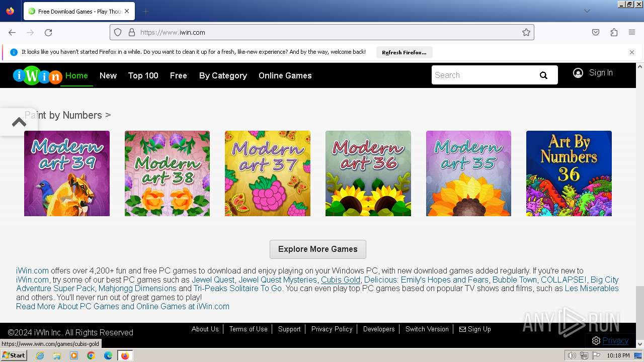The image size is (644, 362).
Task: Click the Mahjongg Dimensions link
Action: point(137,289)
